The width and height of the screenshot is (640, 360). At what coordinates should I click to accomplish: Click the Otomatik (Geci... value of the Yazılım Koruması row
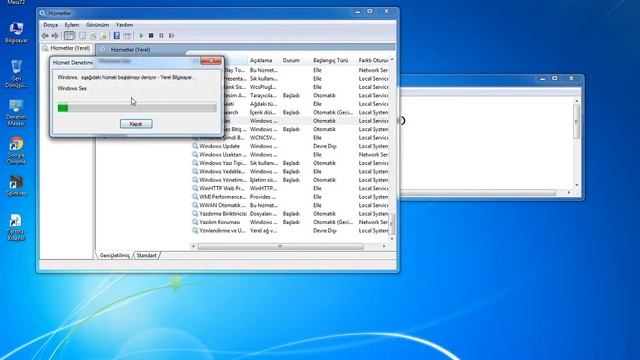333,222
